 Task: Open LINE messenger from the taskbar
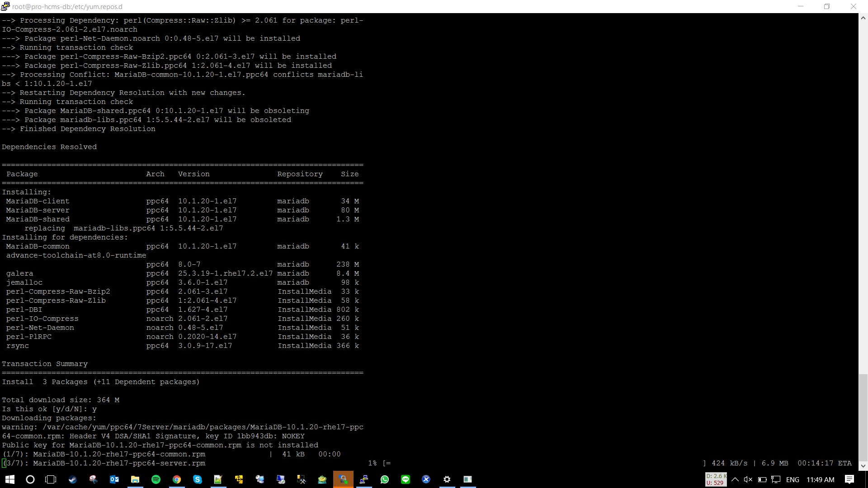click(x=406, y=479)
